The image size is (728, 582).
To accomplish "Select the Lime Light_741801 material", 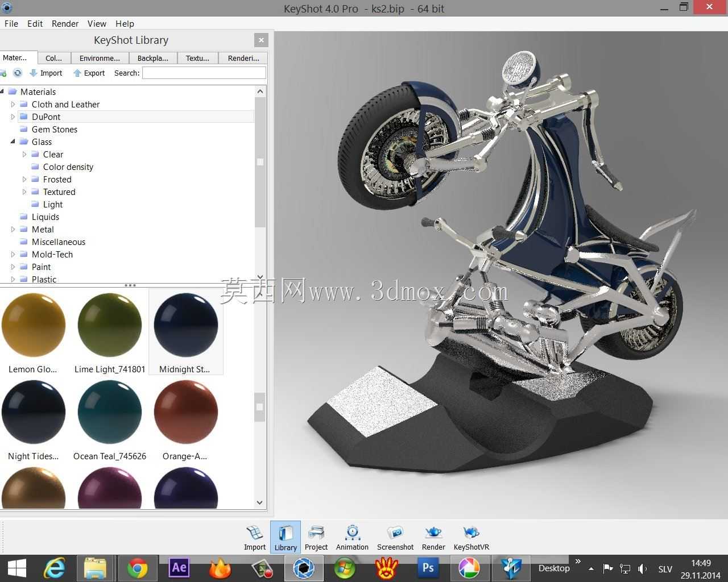I will tap(110, 325).
